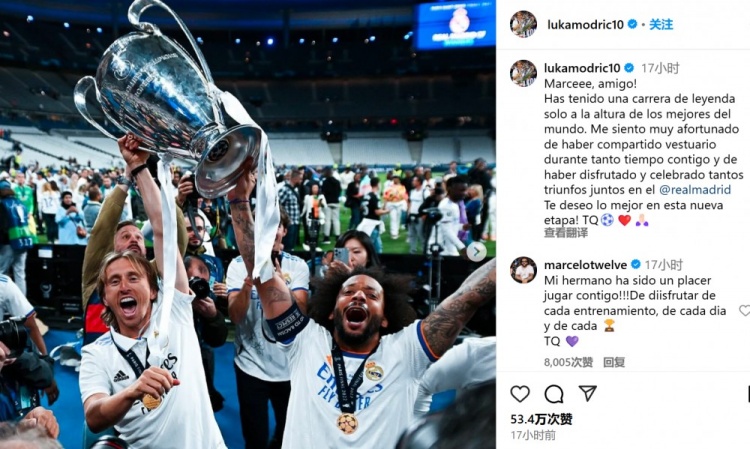Follow lukamodric10 via 关注 button
This screenshot has width=750, height=449.
(661, 24)
